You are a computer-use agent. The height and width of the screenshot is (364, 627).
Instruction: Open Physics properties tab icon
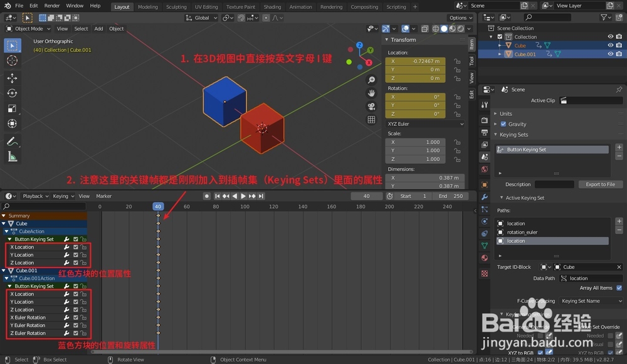pos(485,221)
